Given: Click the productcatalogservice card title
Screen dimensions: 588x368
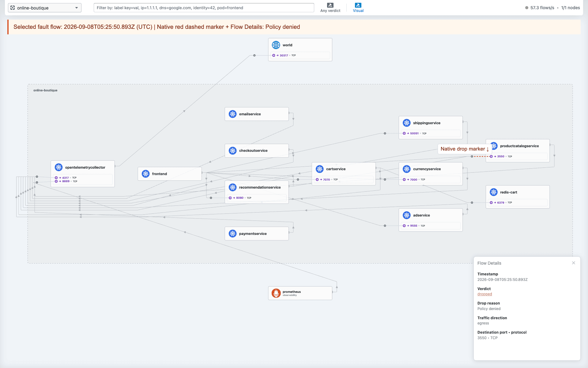Looking at the screenshot, I should [519, 146].
